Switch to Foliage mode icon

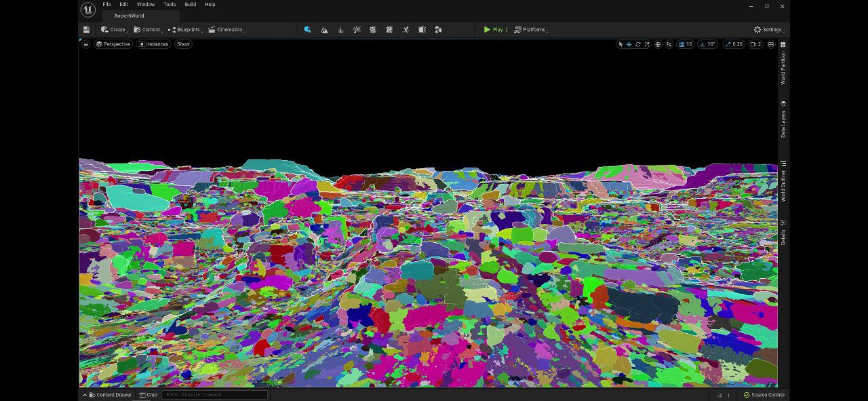340,30
